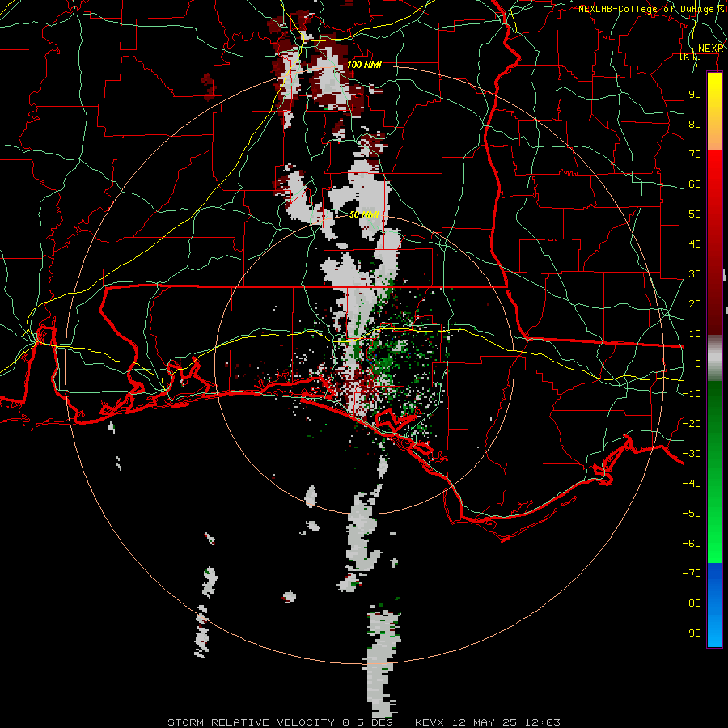Click the -80 value on the velocity scale
This screenshot has height=728, width=728.
[x=692, y=603]
